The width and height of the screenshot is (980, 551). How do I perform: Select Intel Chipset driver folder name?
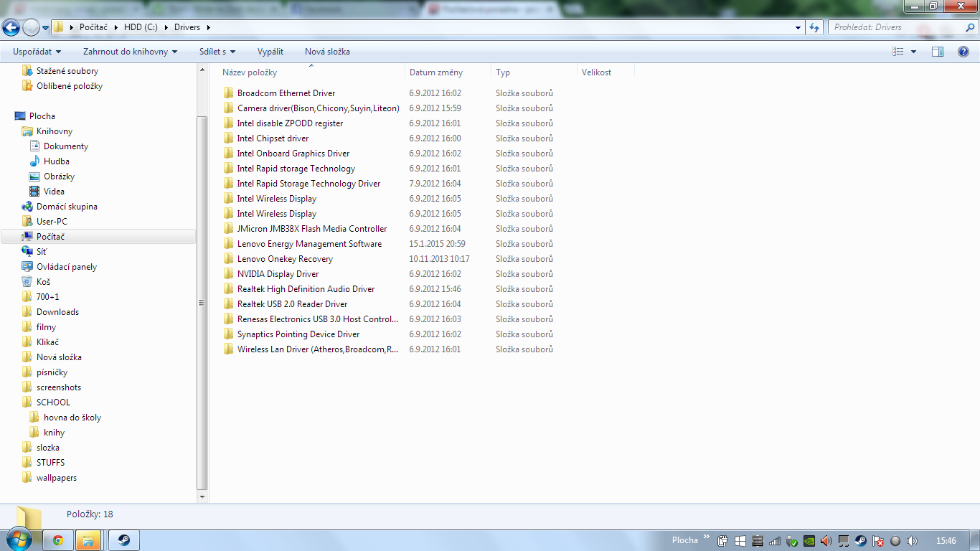[273, 138]
